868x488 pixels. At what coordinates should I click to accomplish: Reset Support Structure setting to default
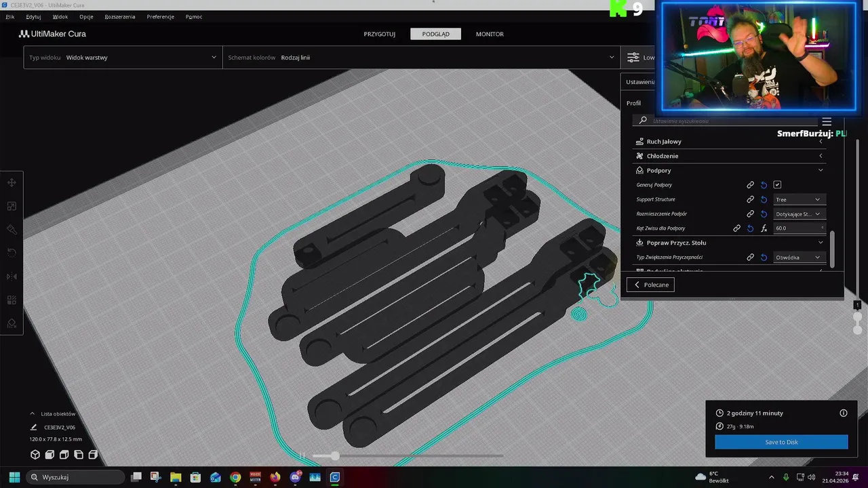tap(764, 199)
